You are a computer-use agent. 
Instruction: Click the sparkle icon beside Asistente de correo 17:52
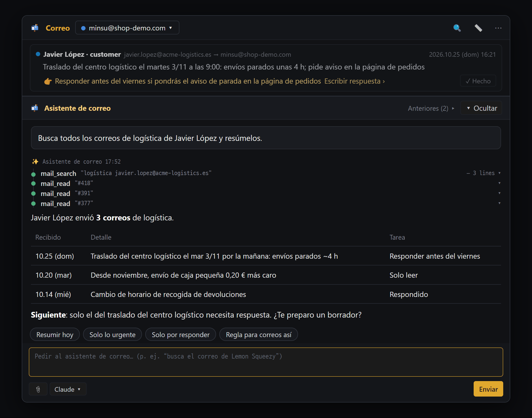click(x=35, y=161)
